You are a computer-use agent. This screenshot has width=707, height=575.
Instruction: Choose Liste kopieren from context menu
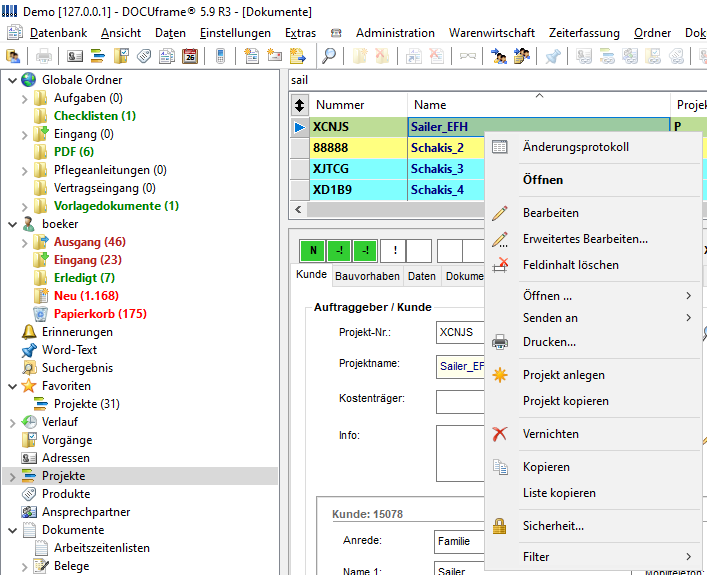(x=593, y=493)
